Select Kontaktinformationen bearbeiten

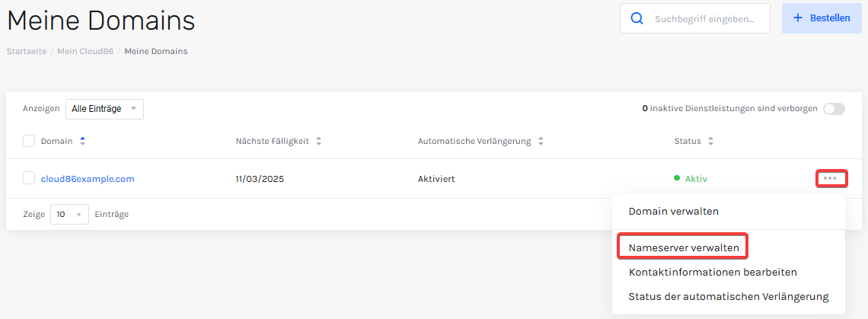713,272
